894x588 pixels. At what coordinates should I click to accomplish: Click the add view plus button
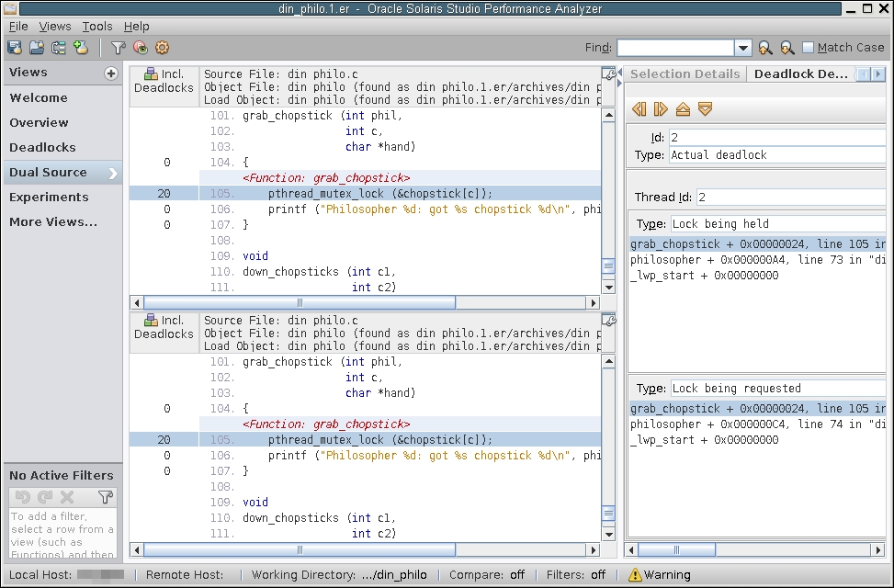111,73
